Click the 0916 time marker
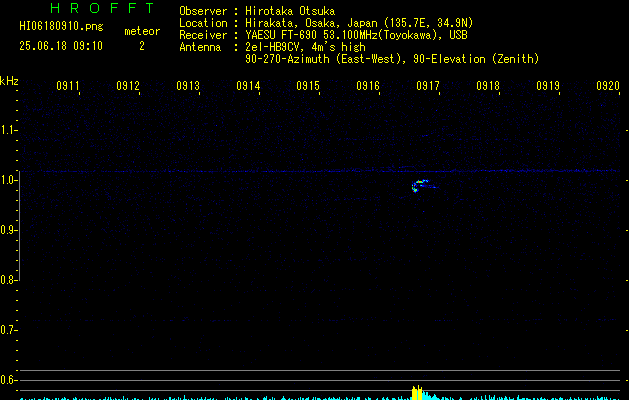This screenshot has height=400, width=629. point(368,86)
